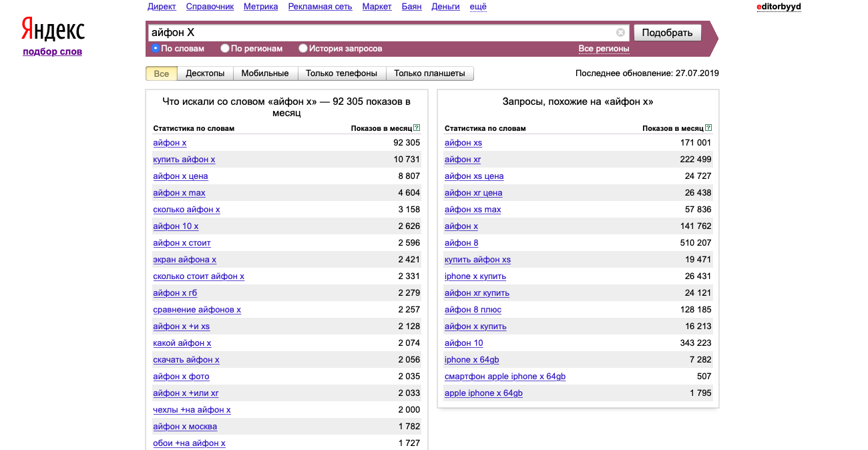Open 'Деньги' in the top menu
Screen dimensions: 868x450
pos(445,7)
